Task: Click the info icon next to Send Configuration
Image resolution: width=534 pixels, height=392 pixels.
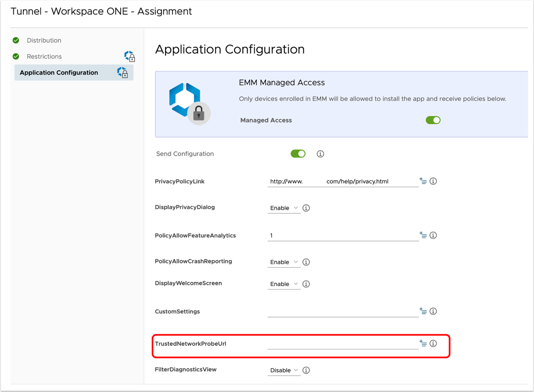Action: coord(320,154)
